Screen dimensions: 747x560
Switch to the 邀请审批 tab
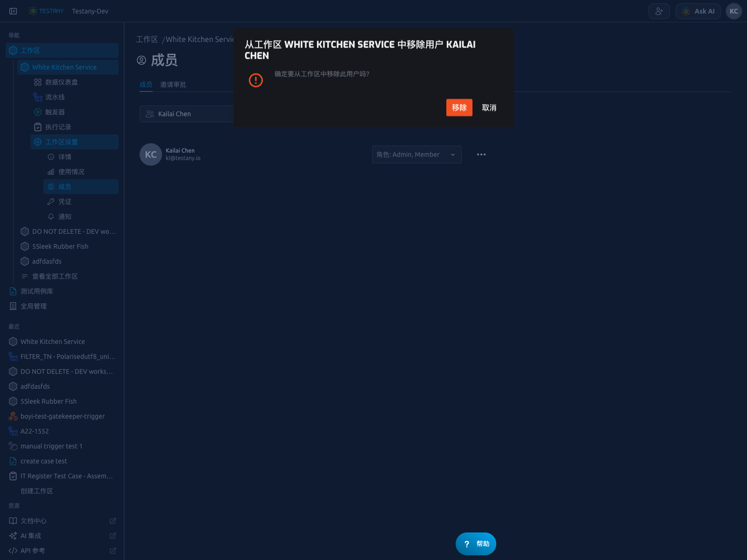tap(173, 84)
